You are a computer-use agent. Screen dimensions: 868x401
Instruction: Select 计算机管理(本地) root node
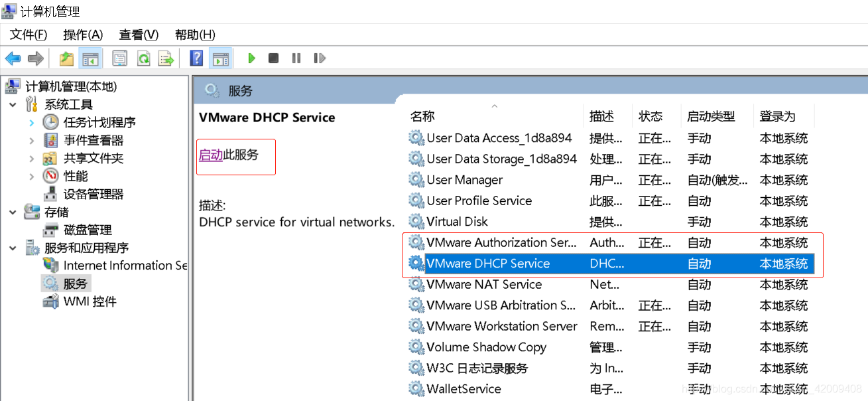[x=70, y=86]
